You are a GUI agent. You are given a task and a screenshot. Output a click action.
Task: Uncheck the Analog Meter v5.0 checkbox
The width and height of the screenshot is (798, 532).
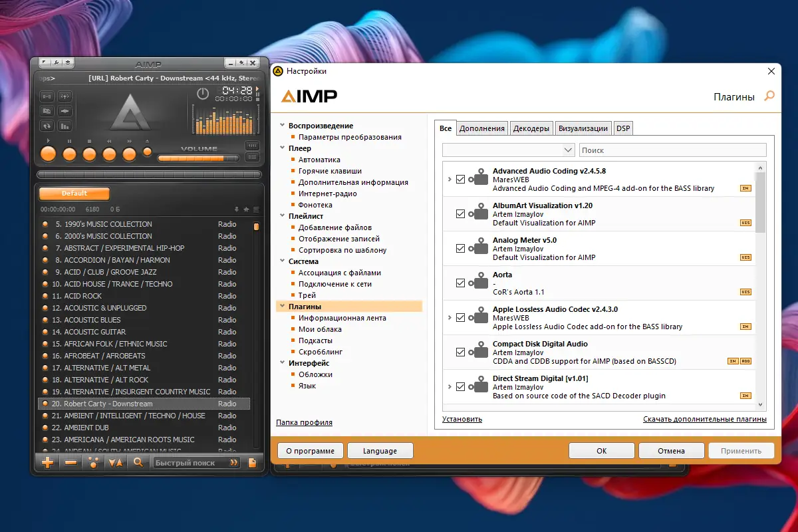(460, 249)
